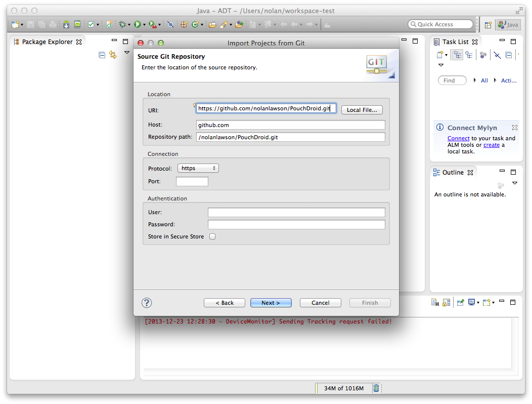Click the Cancel button in the dialog
The height and width of the screenshot is (404, 532).
(x=320, y=303)
